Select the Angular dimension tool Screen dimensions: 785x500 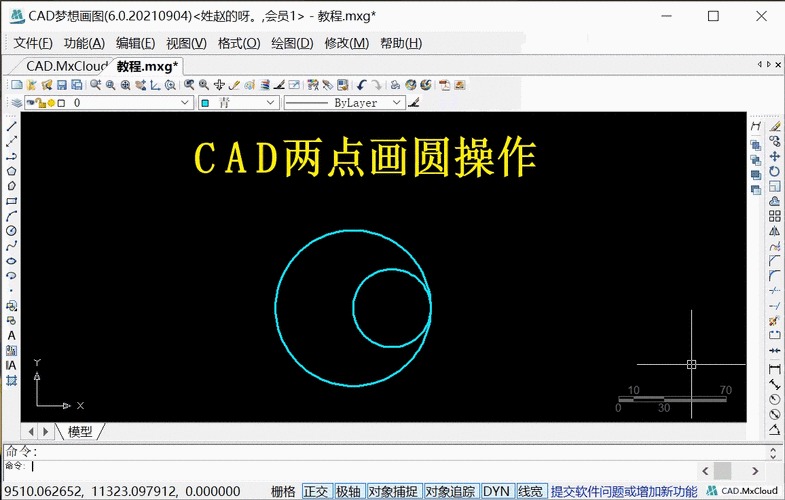pos(774,429)
